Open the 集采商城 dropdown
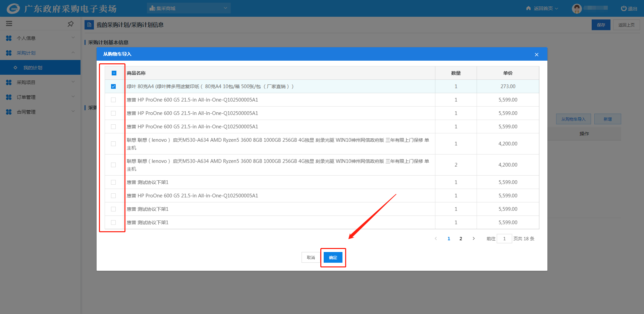Image resolution: width=644 pixels, height=314 pixels. (189, 8)
